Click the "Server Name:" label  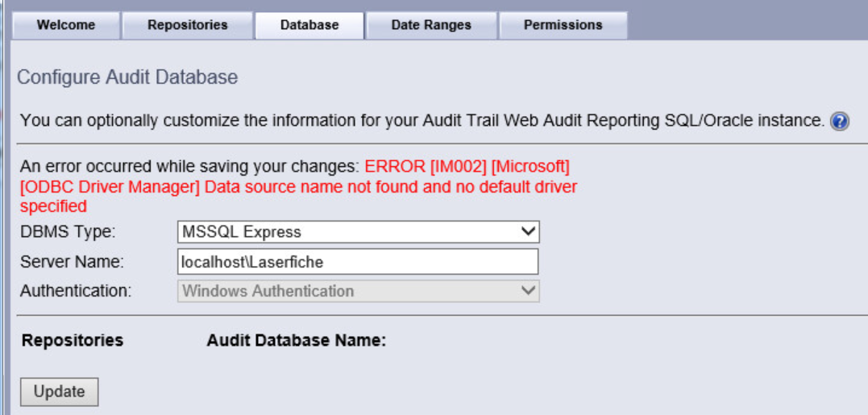pos(70,262)
